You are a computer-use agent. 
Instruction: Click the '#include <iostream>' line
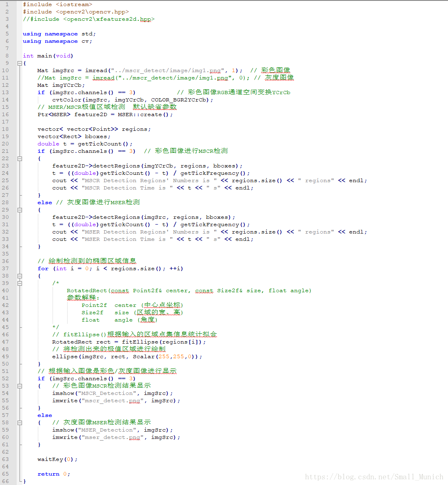click(x=57, y=4)
